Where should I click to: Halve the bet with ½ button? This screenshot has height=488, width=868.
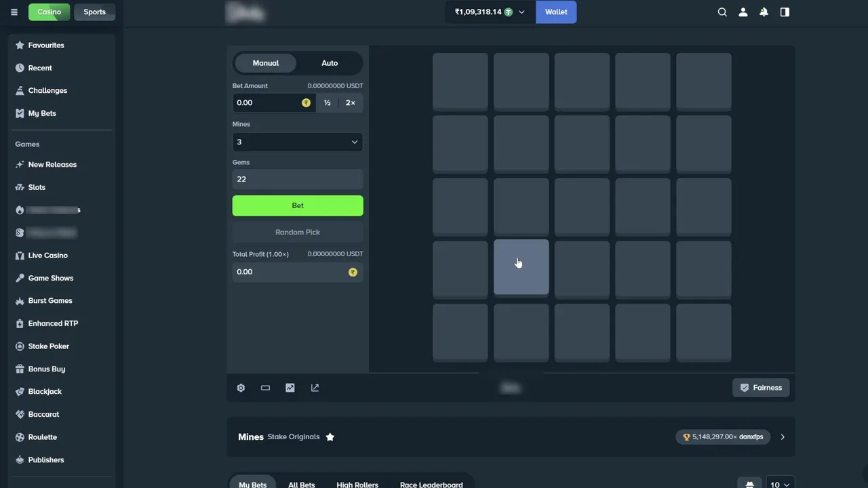pos(328,103)
